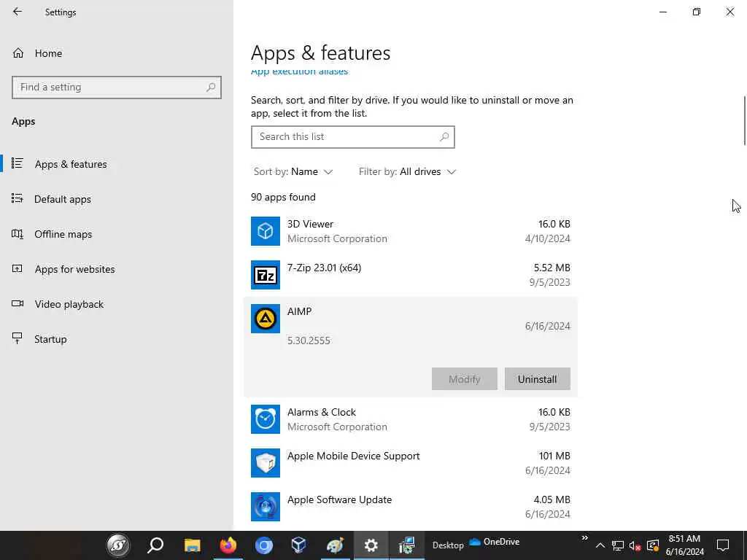Click the magnifier icon in Search this list
Screen dimensions: 747x560
coord(444,137)
